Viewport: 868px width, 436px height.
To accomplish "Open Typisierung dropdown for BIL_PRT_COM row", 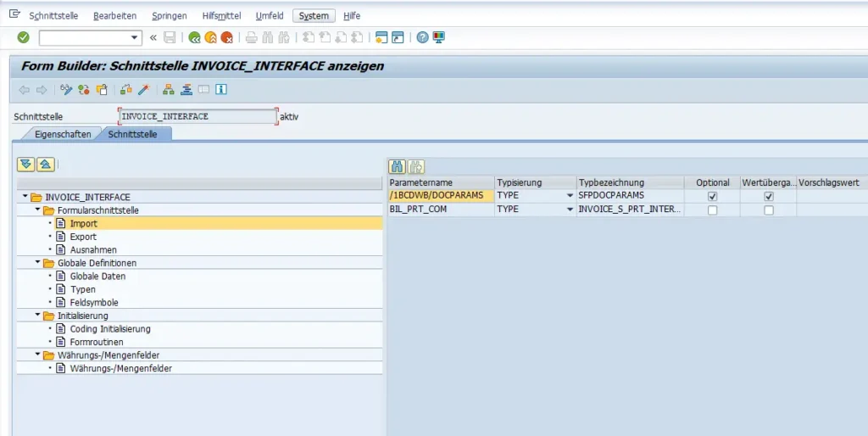I will pos(570,210).
